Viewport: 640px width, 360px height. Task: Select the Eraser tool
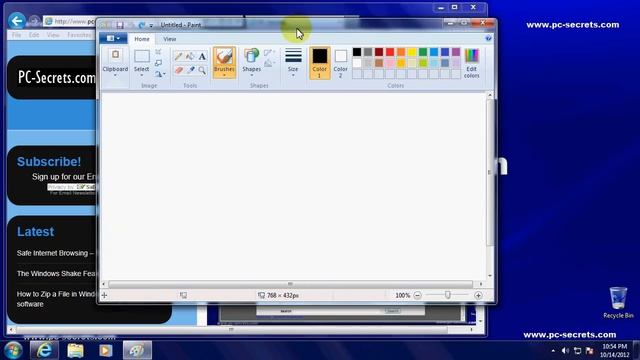click(178, 70)
